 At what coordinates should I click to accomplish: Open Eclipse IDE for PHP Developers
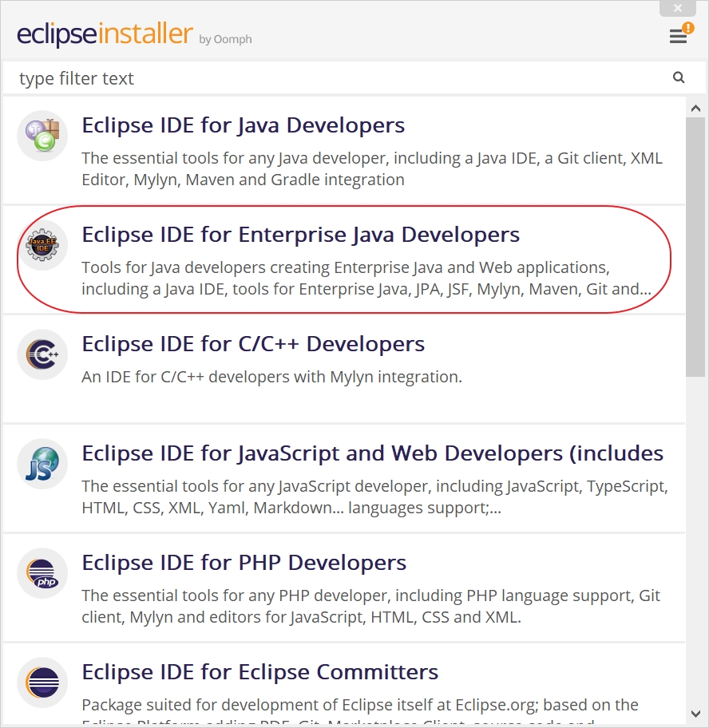click(x=344, y=588)
